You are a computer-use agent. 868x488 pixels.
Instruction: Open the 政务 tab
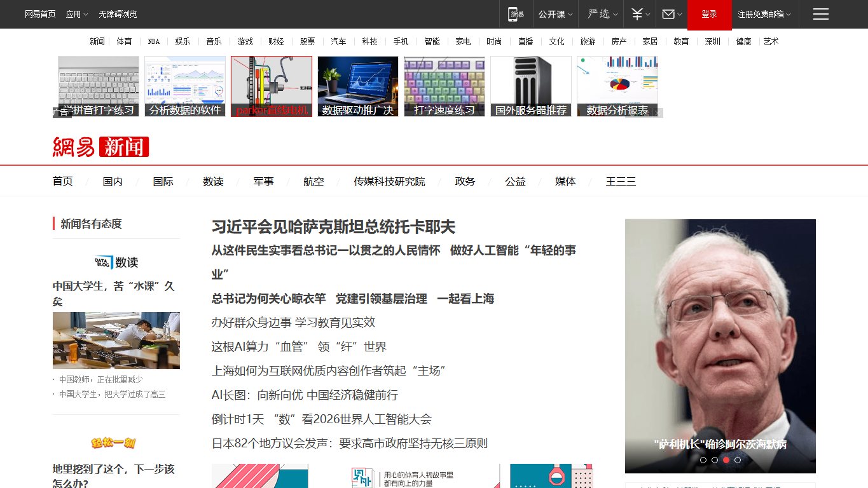[465, 181]
